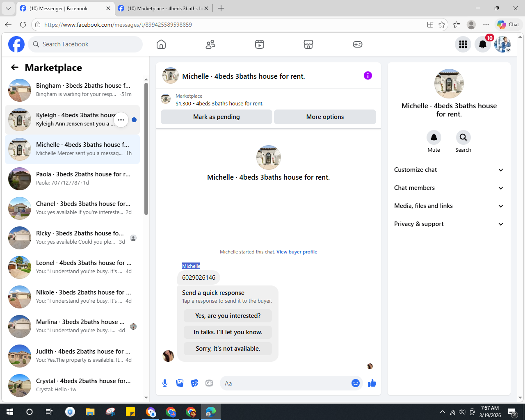The height and width of the screenshot is (420, 525).
Task: Open the Marlina 3beds 2baths conversation
Action: point(72,326)
